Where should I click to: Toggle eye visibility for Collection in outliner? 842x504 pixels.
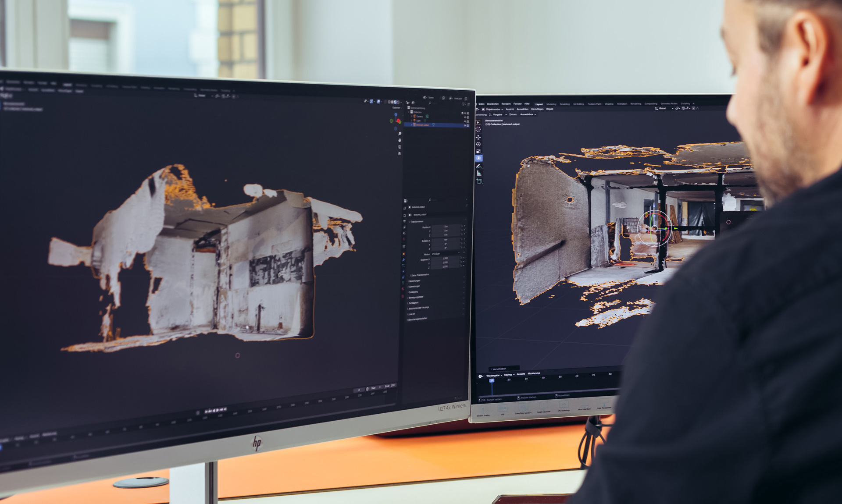[465, 113]
